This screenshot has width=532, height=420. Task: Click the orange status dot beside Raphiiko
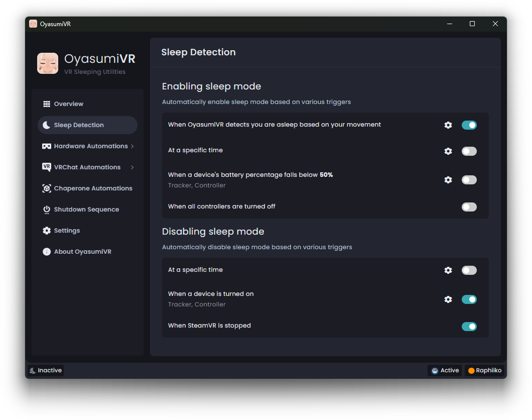click(471, 370)
